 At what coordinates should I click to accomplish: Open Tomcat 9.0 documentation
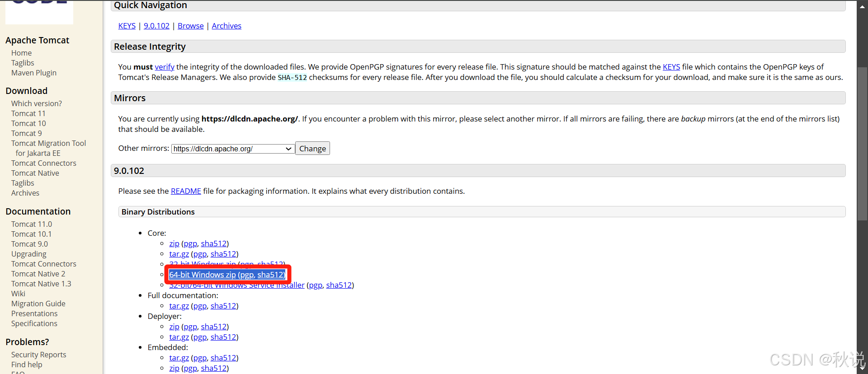coord(29,244)
